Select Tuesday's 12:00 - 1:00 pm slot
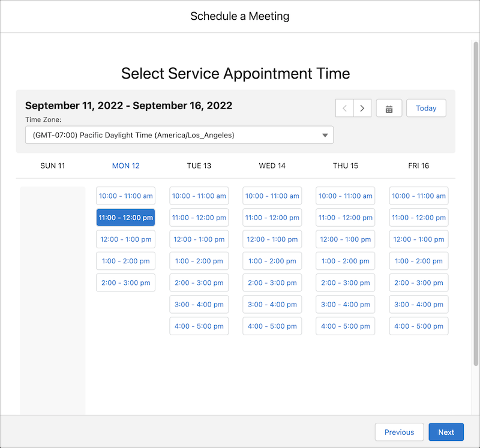 [199, 239]
